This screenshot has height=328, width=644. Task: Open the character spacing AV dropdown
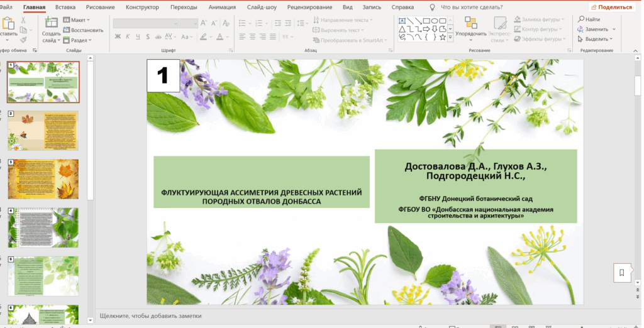click(170, 36)
